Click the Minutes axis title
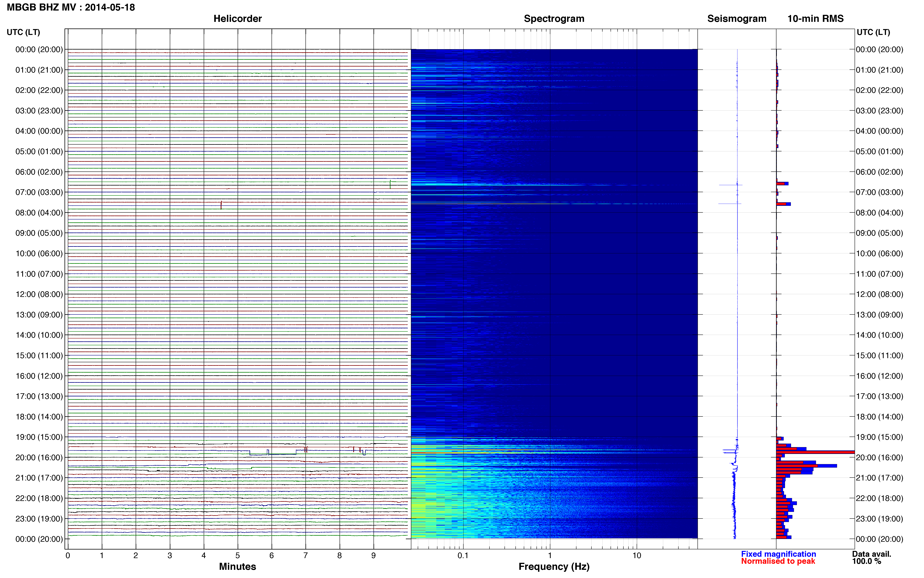The width and height of the screenshot is (924, 578). pyautogui.click(x=238, y=566)
